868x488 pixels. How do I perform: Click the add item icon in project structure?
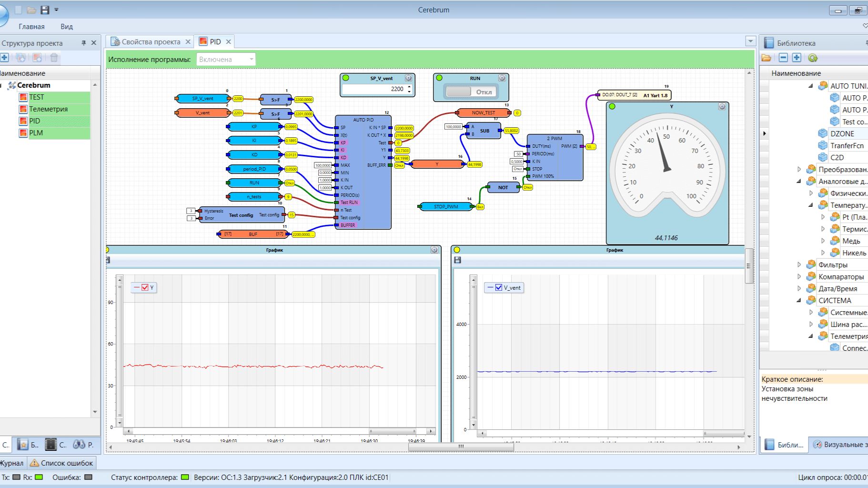click(x=4, y=58)
